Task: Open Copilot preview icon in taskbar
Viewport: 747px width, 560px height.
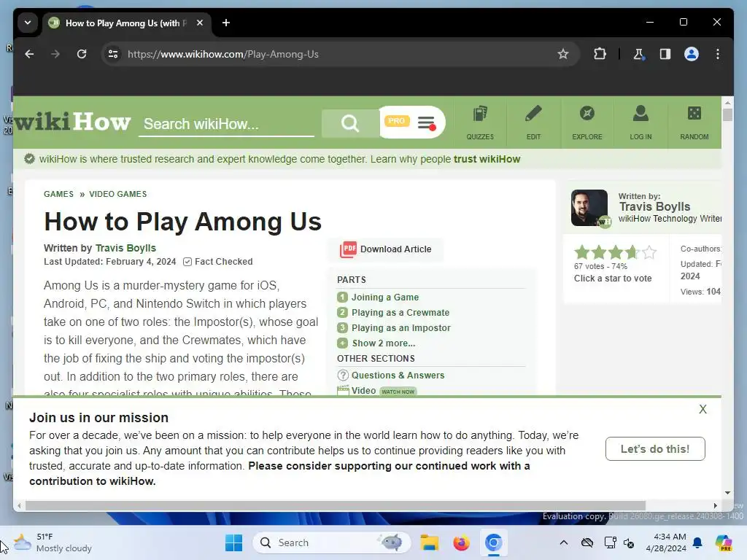Action: pyautogui.click(x=723, y=542)
